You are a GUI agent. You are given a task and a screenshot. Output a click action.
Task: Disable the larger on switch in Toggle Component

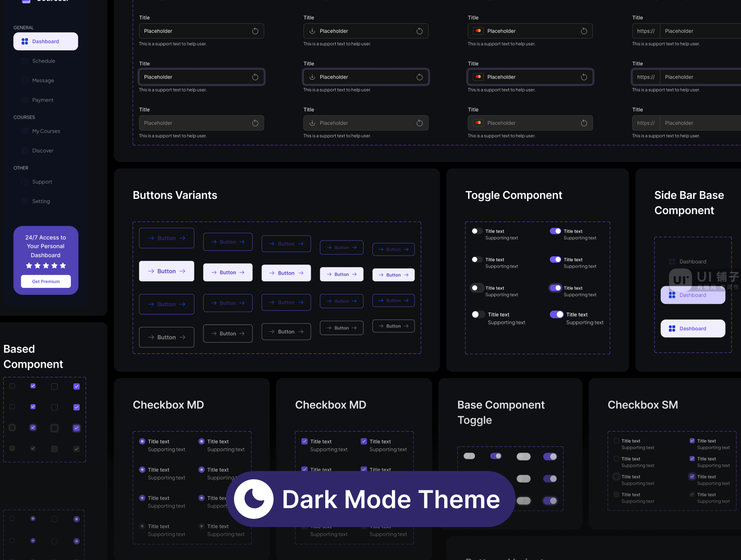coord(557,315)
